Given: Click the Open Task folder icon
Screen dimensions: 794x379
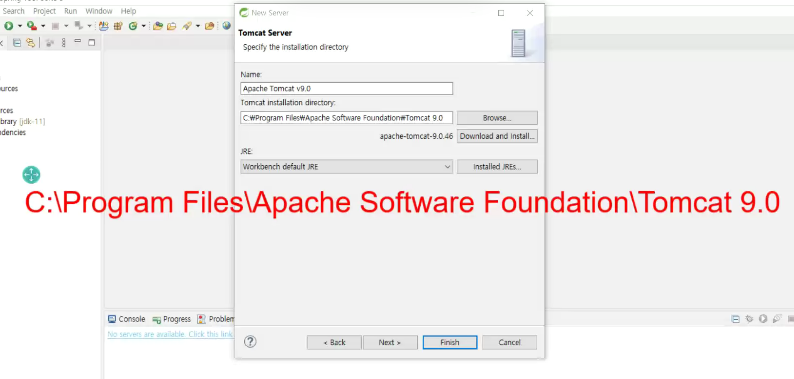Looking at the screenshot, I should pos(172,26).
